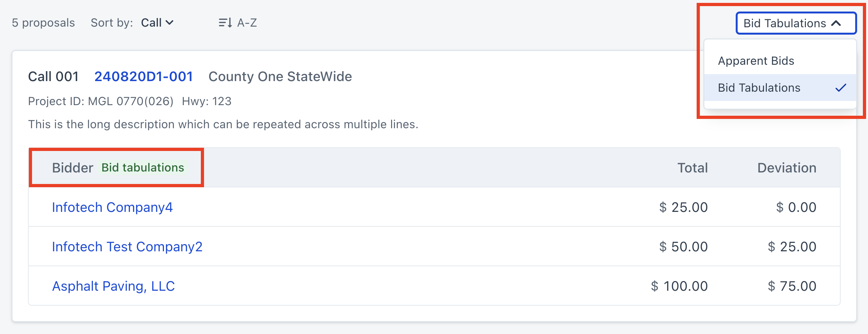The image size is (868, 334).
Task: Select Apparent Bids from the menu
Action: (756, 61)
